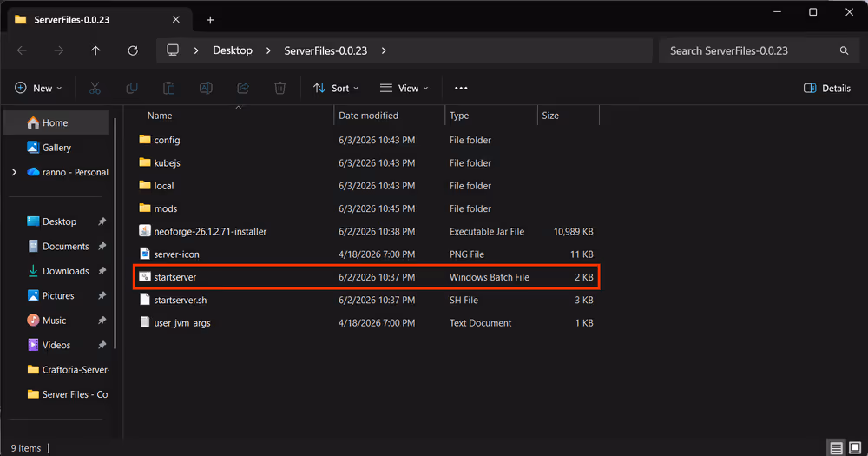Open the Sort dropdown

(335, 88)
